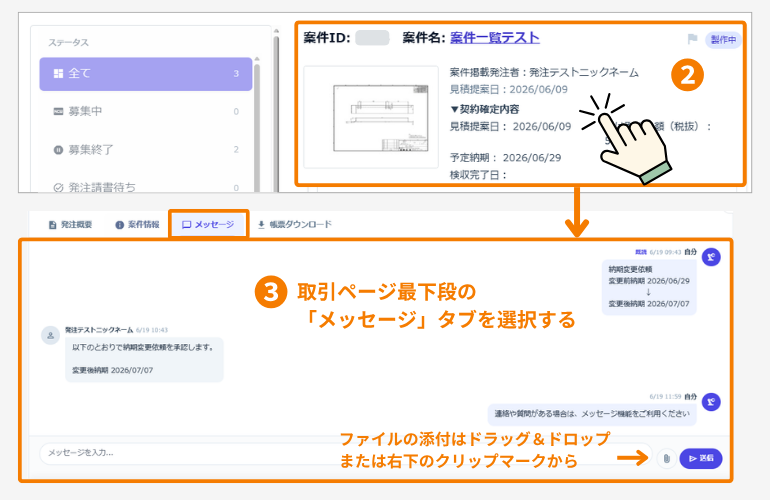Viewport: 770px width, 500px height.
Task: Open the drawing thumbnail on the project card
Action: pyautogui.click(x=371, y=117)
